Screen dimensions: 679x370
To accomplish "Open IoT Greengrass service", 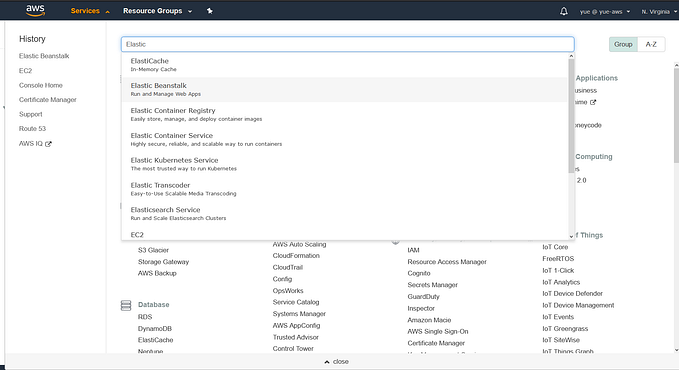I will 565,328.
